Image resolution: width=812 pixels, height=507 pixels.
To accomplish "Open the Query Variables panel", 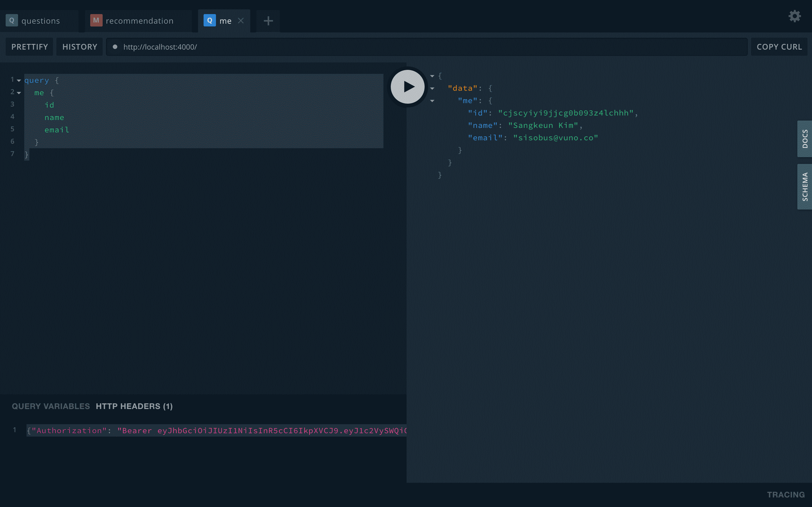I will (51, 406).
